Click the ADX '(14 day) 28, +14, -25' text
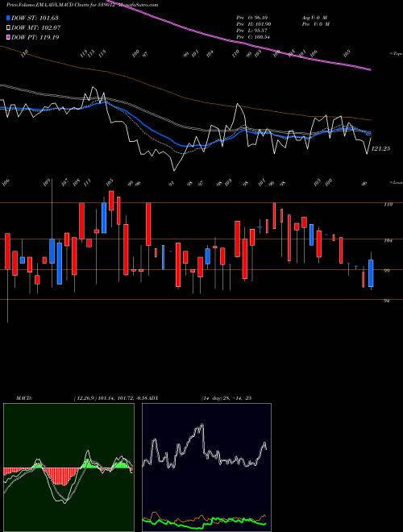This screenshot has height=532, width=403. (x=226, y=398)
